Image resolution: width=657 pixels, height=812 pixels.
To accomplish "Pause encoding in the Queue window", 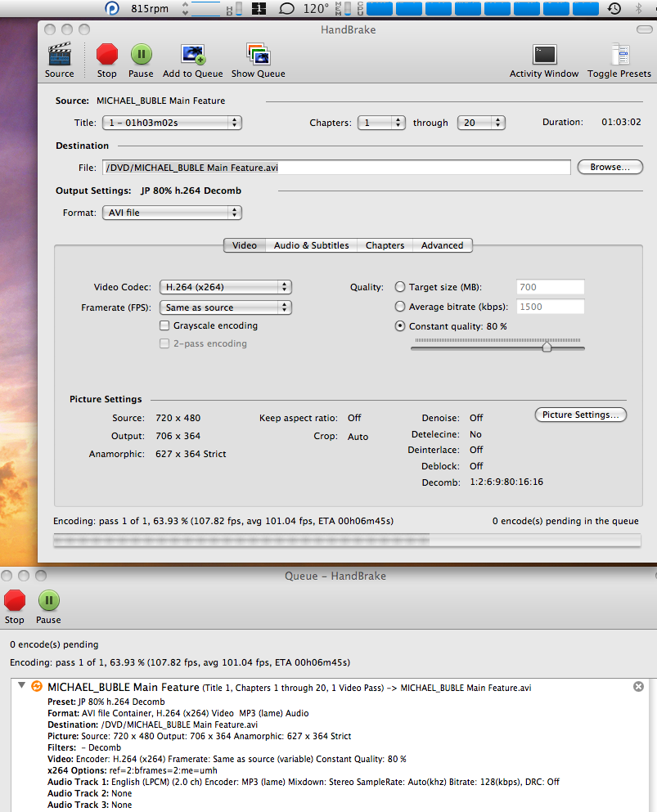I will click(x=49, y=600).
